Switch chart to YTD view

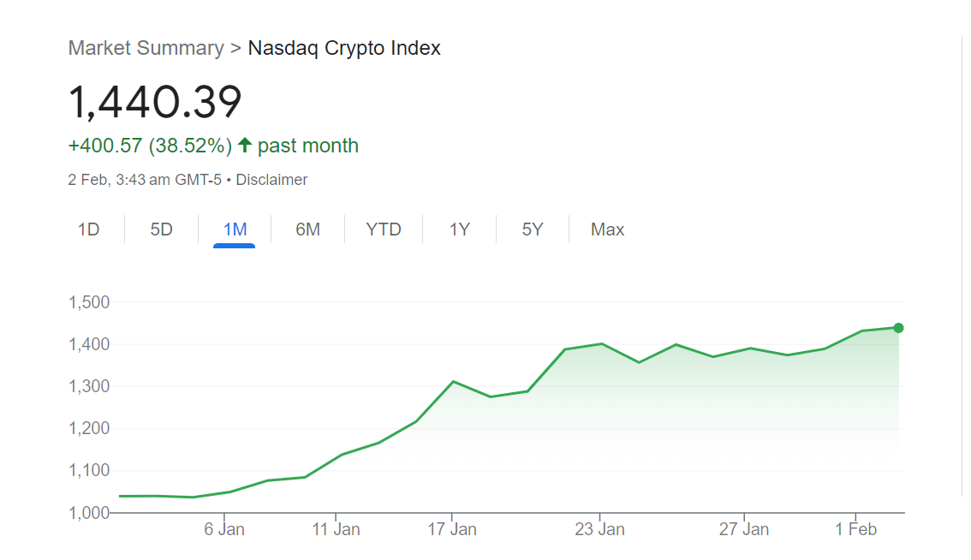pos(384,229)
